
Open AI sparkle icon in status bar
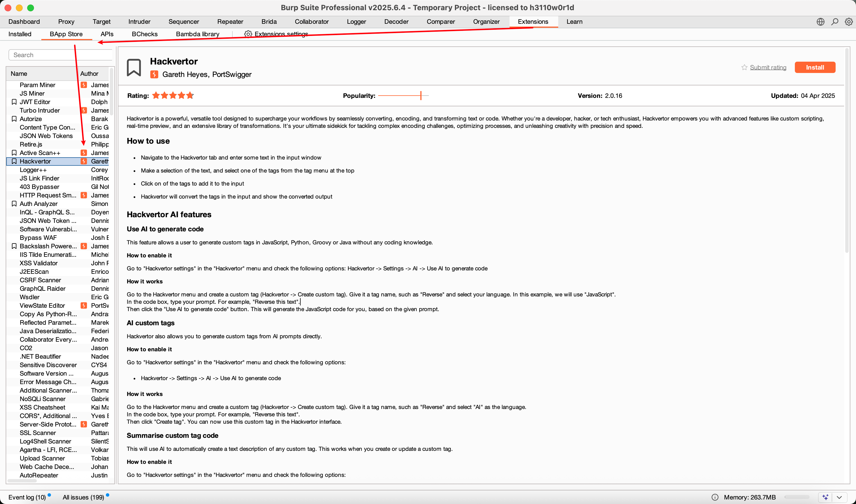point(825,497)
